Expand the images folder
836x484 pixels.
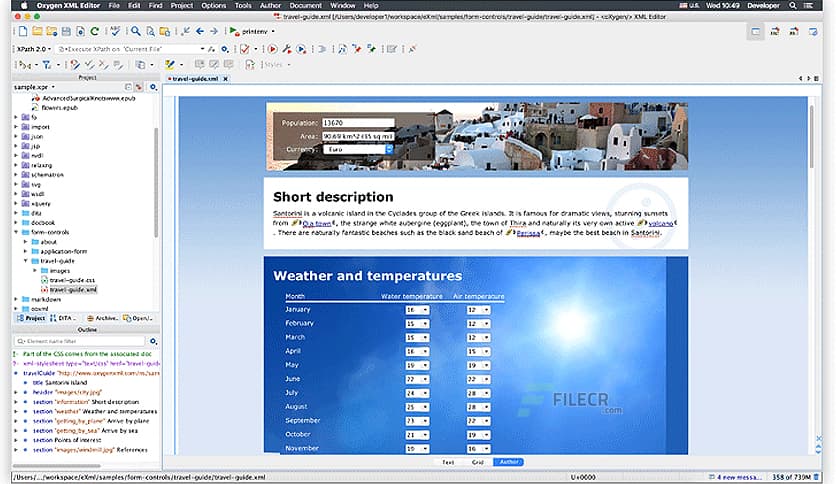pyautogui.click(x=35, y=271)
